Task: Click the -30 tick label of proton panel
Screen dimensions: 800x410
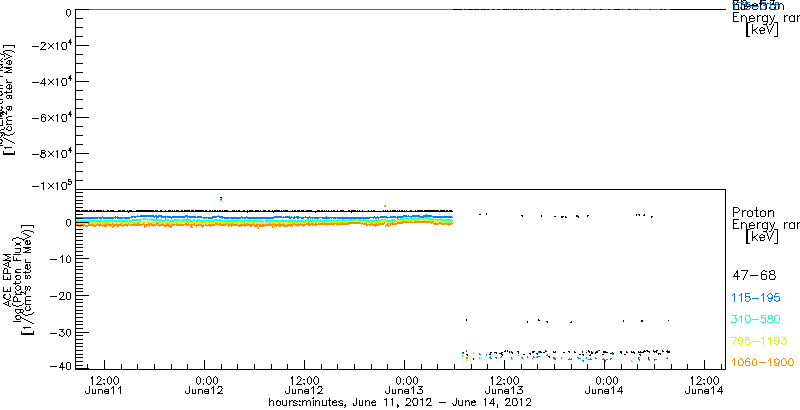Action: pos(59,332)
